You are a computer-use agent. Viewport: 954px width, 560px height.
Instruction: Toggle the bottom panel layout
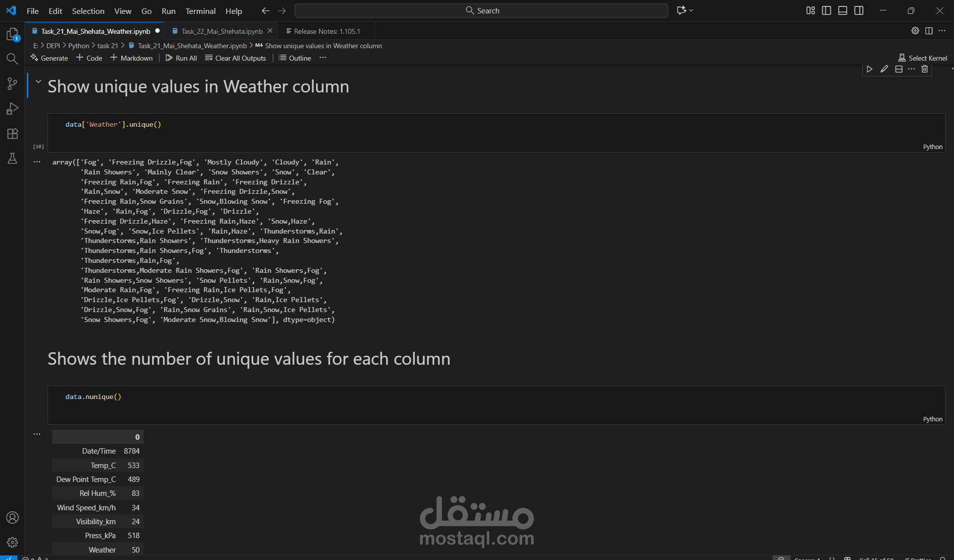click(x=843, y=10)
